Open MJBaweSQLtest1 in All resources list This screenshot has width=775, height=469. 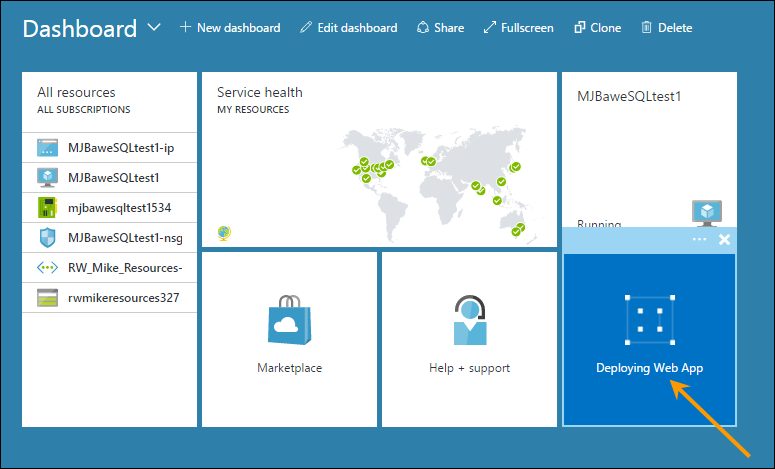109,178
